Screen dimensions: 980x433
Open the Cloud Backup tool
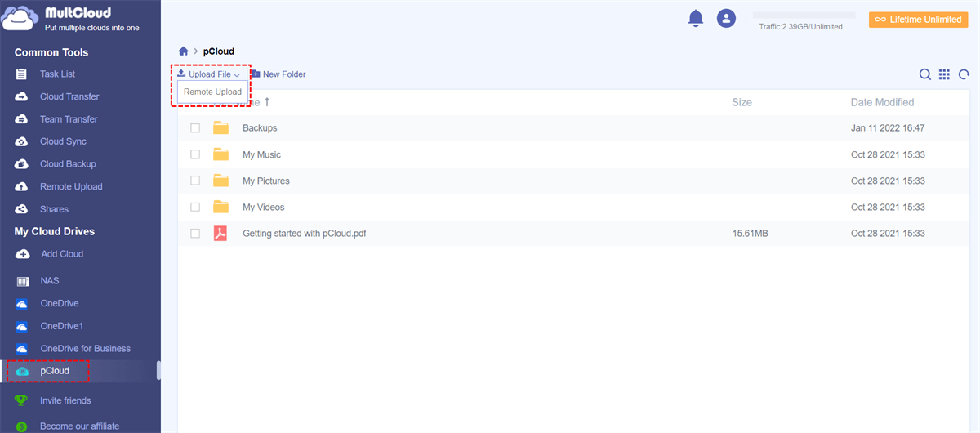tap(68, 164)
